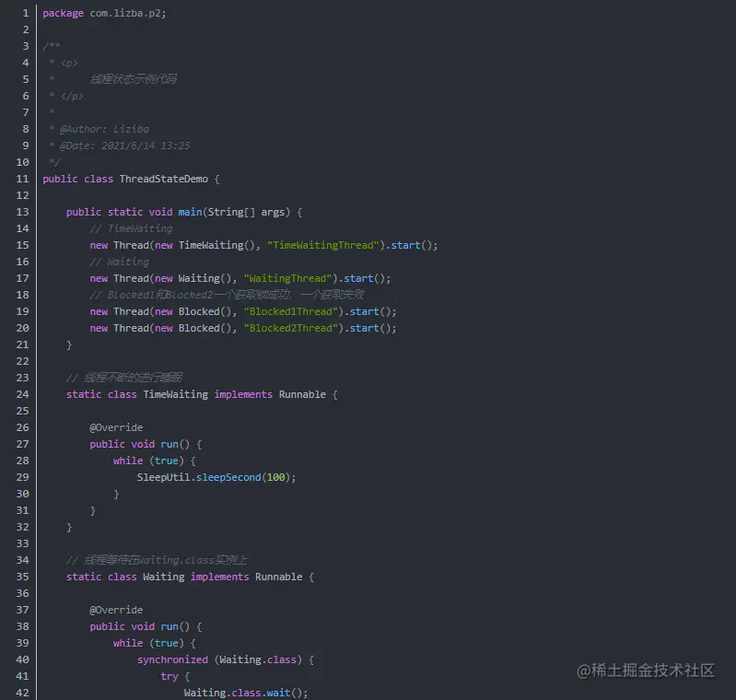Click the try keyword on line 41
Image resolution: width=736 pixels, height=700 pixels.
pyautogui.click(x=169, y=676)
